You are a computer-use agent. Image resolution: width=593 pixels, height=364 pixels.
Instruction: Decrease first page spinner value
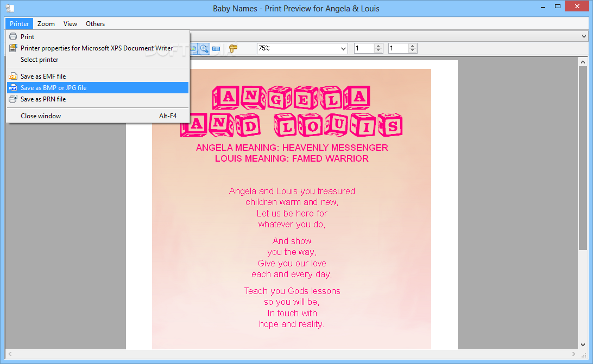pyautogui.click(x=378, y=50)
